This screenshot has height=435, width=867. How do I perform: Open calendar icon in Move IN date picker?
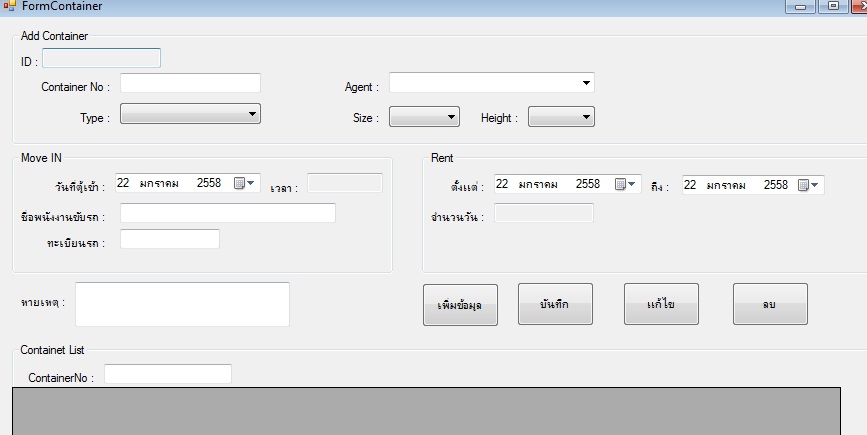tap(243, 184)
